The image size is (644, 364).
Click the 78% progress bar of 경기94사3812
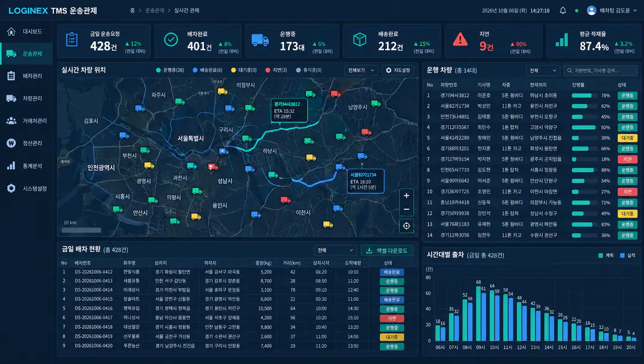pos(584,95)
